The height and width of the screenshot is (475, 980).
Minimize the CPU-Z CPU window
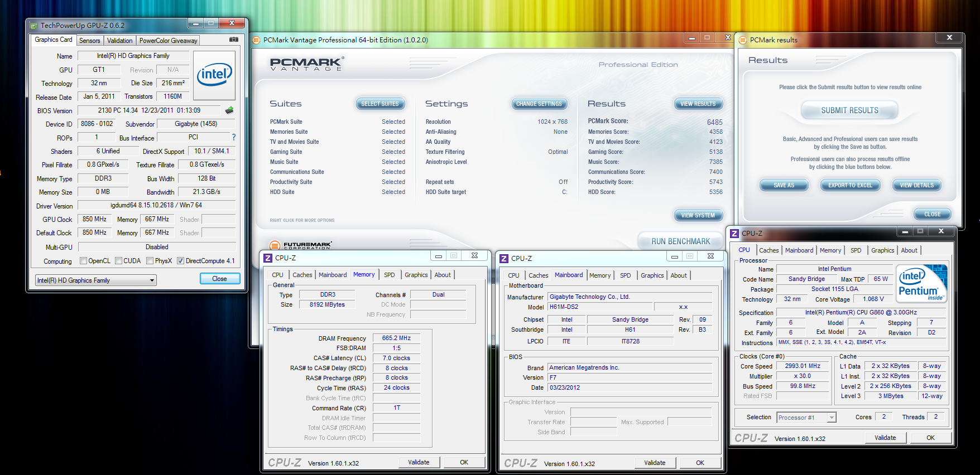pos(905,231)
